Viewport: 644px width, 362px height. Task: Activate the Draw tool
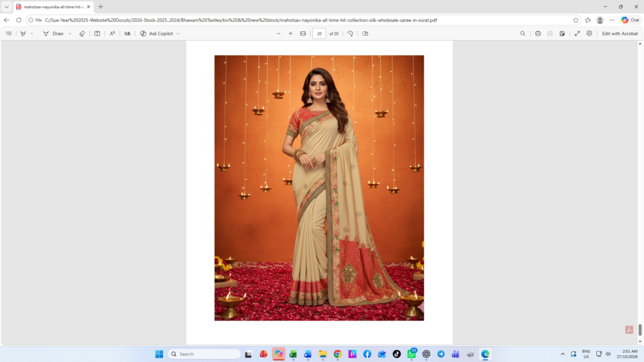click(53, 34)
